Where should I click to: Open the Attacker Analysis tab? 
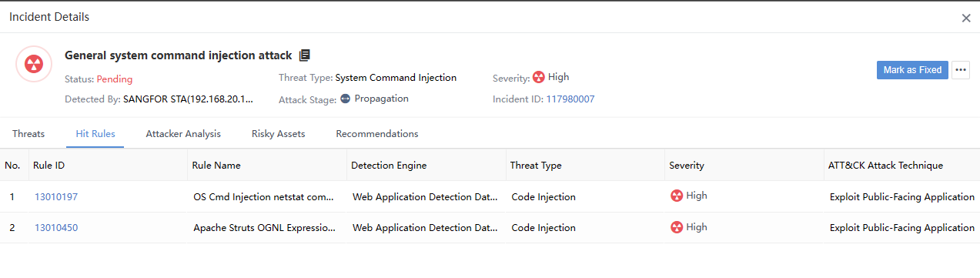[183, 134]
